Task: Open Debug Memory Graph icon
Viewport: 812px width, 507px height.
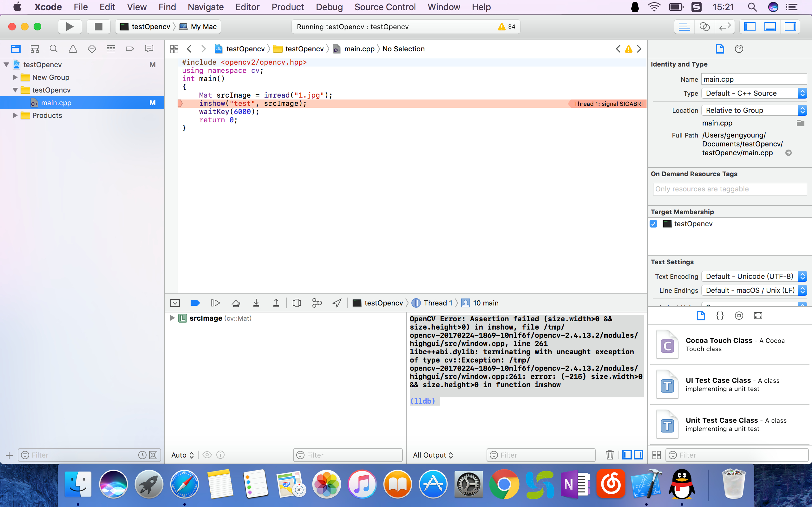Action: [317, 303]
